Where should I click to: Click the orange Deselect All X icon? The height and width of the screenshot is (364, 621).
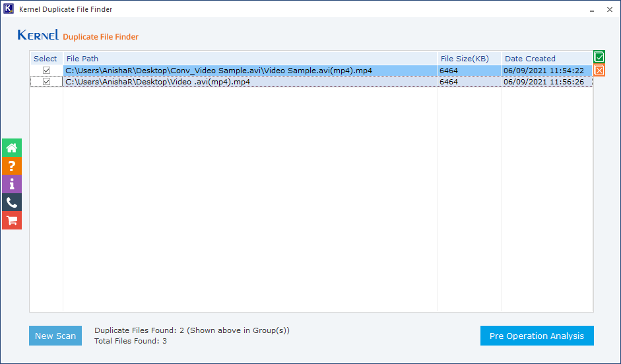(x=599, y=71)
